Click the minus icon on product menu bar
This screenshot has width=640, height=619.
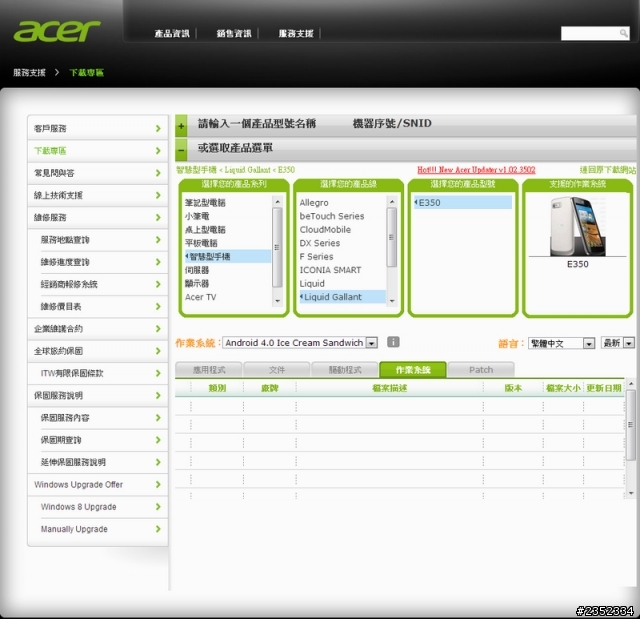[x=181, y=150]
